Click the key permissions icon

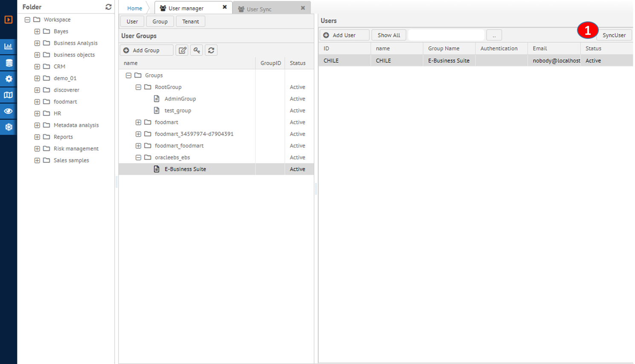(197, 50)
